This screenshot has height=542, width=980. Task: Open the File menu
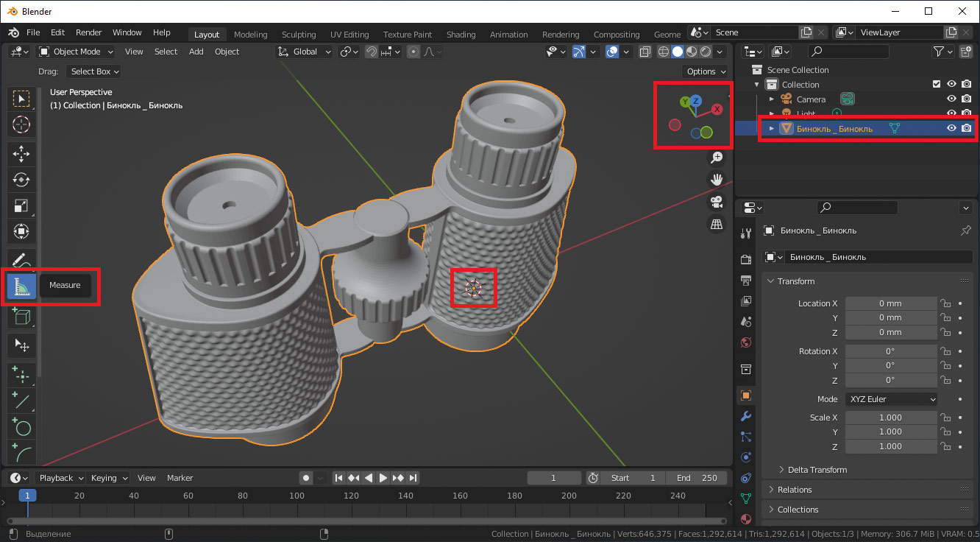click(x=33, y=32)
